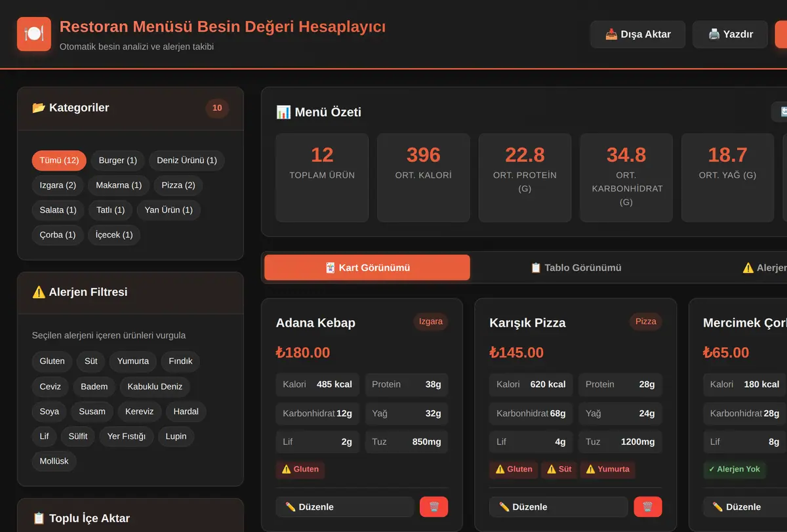
Task: Delete the Karışık Pizza card
Action: click(647, 506)
